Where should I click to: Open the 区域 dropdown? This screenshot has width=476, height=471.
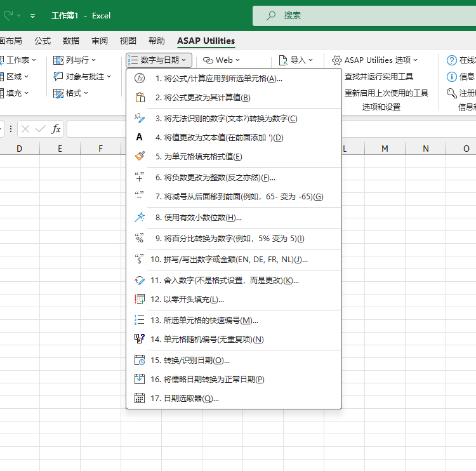(x=14, y=77)
